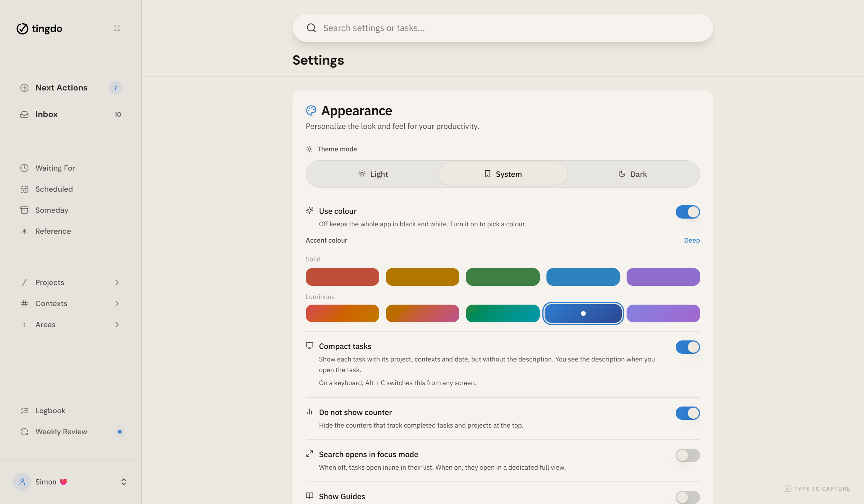Pin the sidebar with pin icon
This screenshot has height=504, width=864.
pyautogui.click(x=117, y=28)
